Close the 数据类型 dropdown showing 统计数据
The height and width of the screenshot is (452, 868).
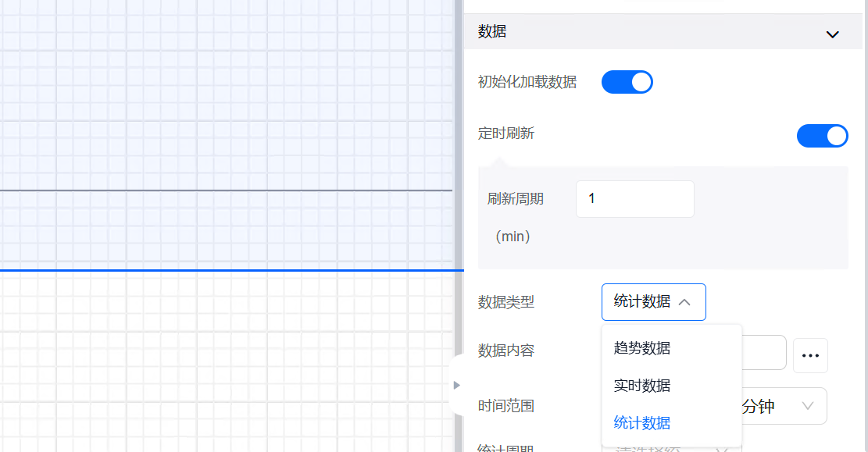[653, 302]
